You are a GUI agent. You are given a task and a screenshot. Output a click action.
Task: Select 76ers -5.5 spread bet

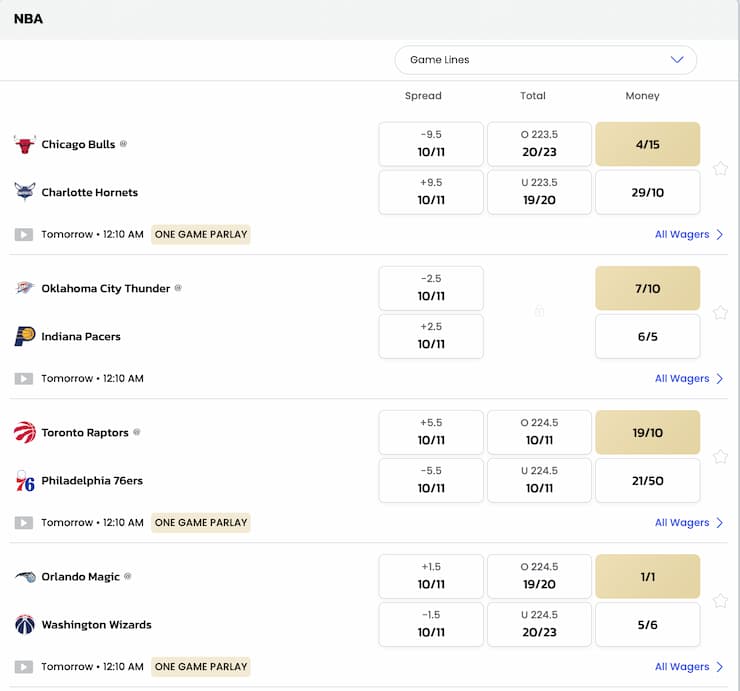(431, 480)
